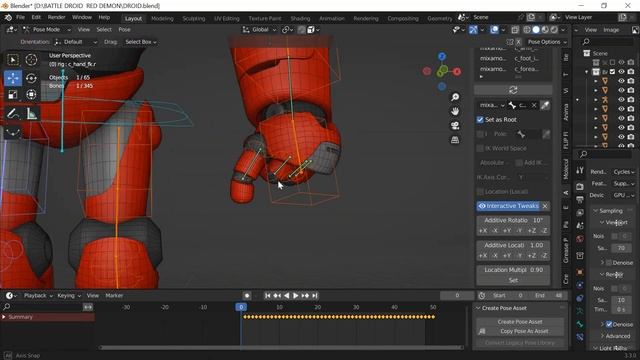Click the timeline current frame marker 0

[x=241, y=307]
